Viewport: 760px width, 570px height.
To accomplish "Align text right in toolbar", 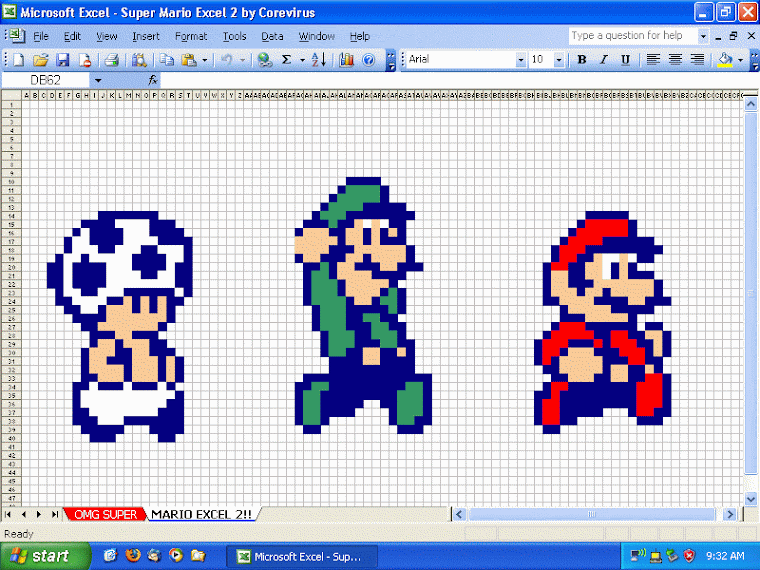I will pos(697,60).
